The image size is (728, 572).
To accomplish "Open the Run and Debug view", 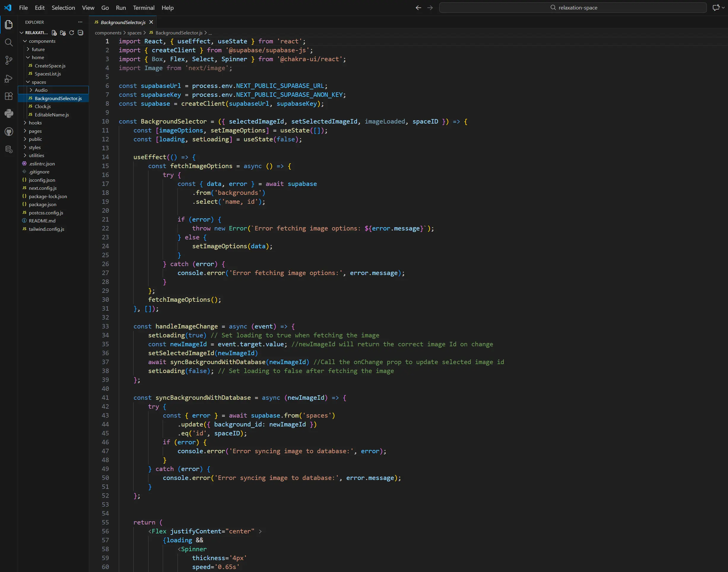I will pos(9,78).
